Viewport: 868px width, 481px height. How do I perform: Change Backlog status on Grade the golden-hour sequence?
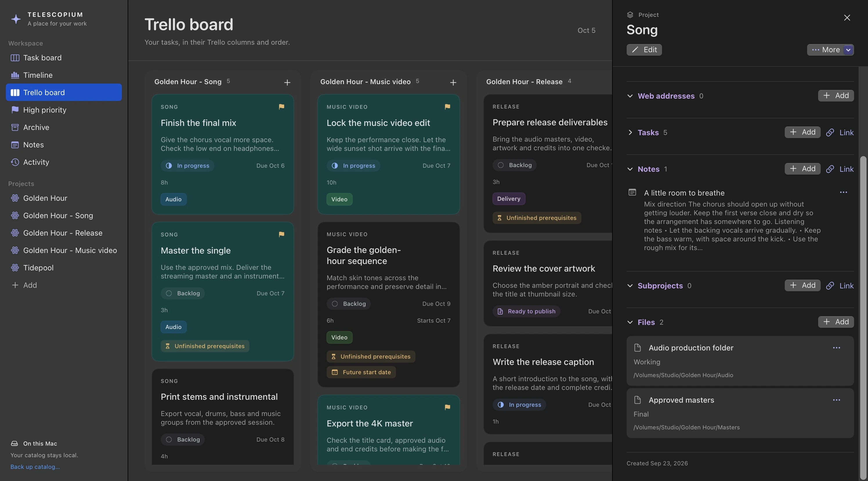pos(349,304)
